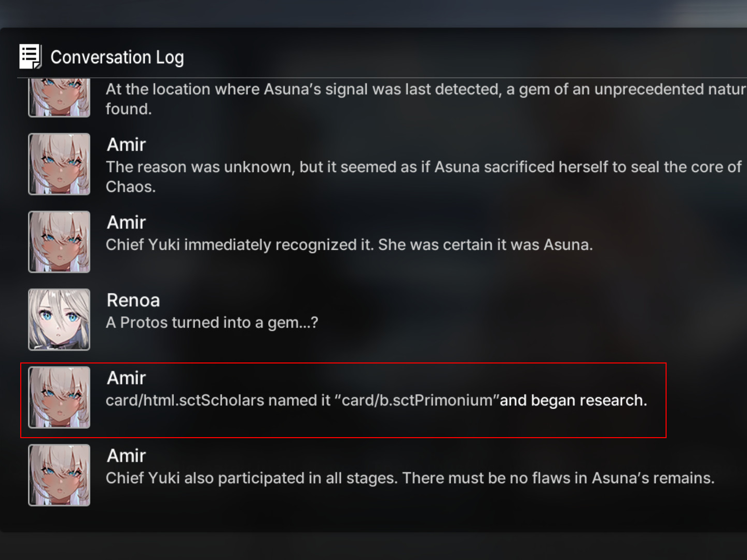This screenshot has width=747, height=560.
Task: Click the "and began research." text
Action: click(x=573, y=400)
